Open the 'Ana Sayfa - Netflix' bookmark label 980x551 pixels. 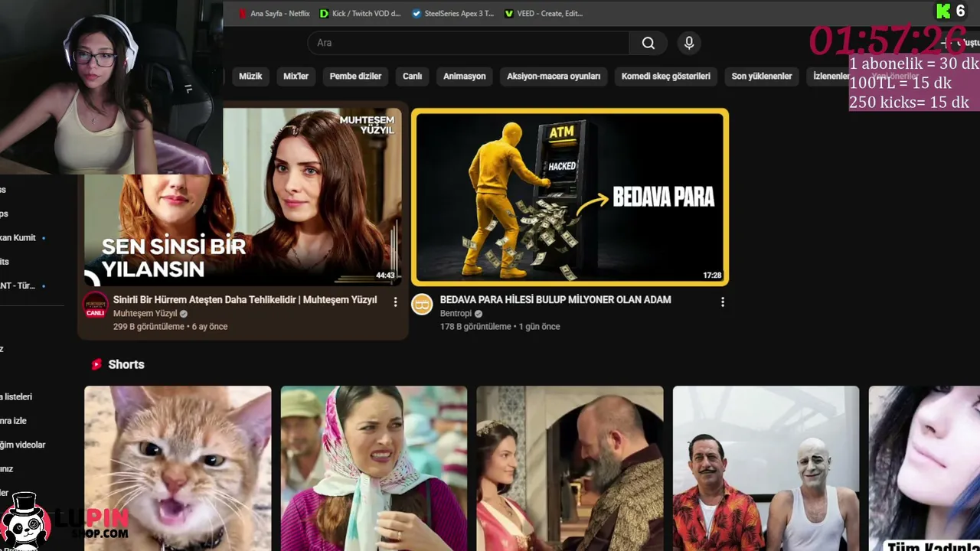coord(280,14)
